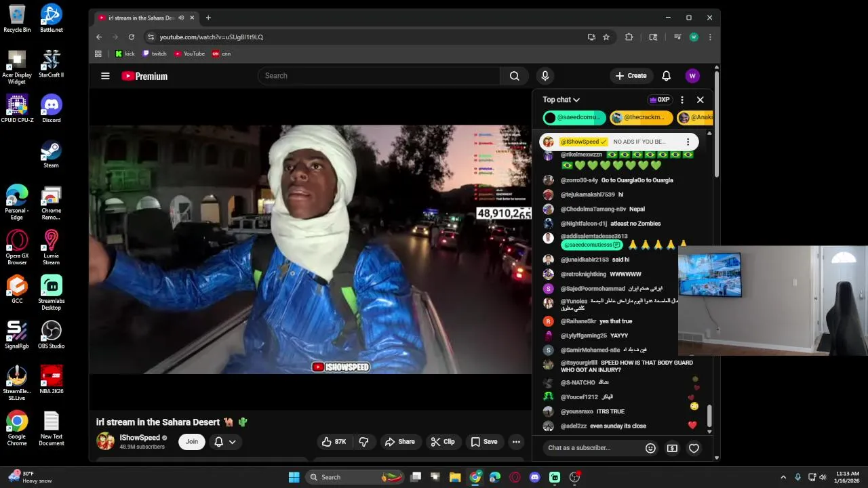Like the video with thumbs up
The width and height of the screenshot is (868, 488).
[x=334, y=442]
